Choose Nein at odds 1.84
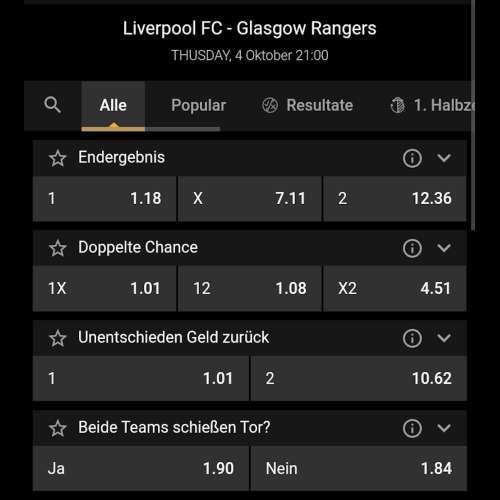The width and height of the screenshot is (500, 500). coord(359,468)
